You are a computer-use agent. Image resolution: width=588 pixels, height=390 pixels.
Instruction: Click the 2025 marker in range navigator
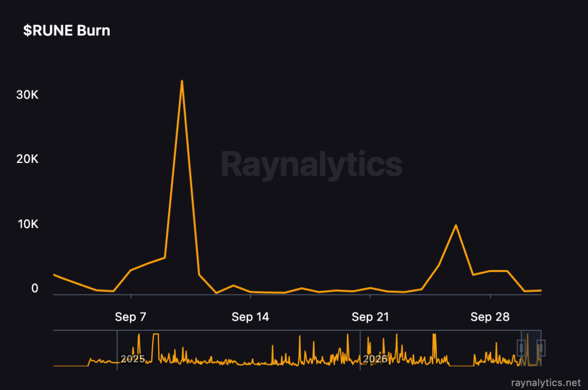point(133,359)
